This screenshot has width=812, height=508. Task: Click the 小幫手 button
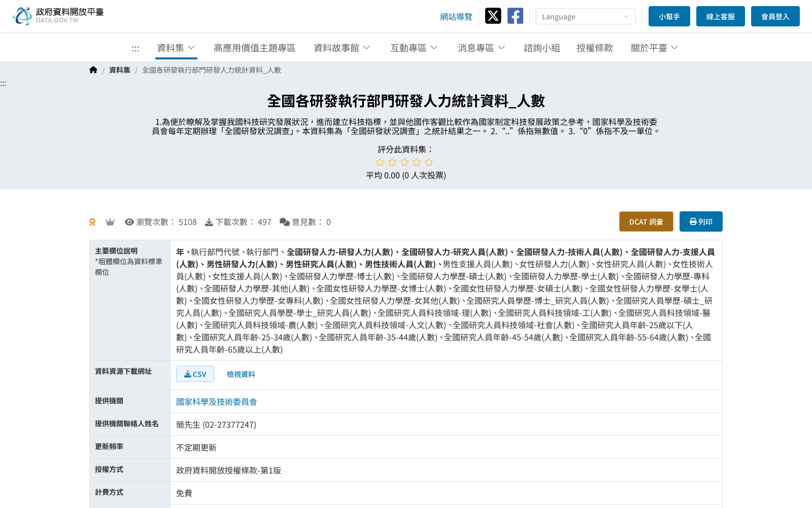point(669,16)
